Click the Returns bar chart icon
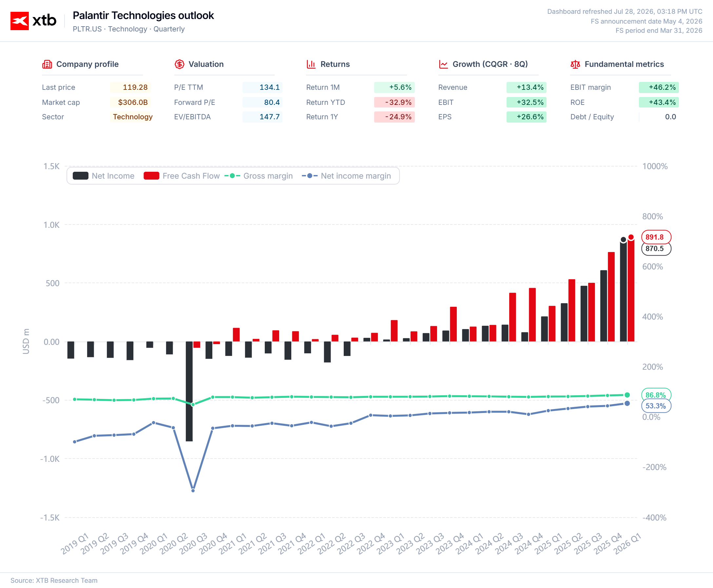 [311, 64]
